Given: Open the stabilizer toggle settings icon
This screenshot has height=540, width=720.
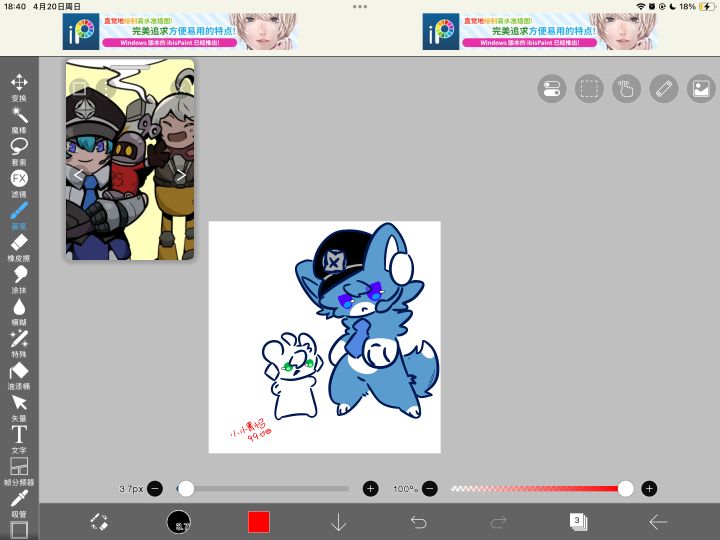Looking at the screenshot, I should pyautogui.click(x=551, y=89).
